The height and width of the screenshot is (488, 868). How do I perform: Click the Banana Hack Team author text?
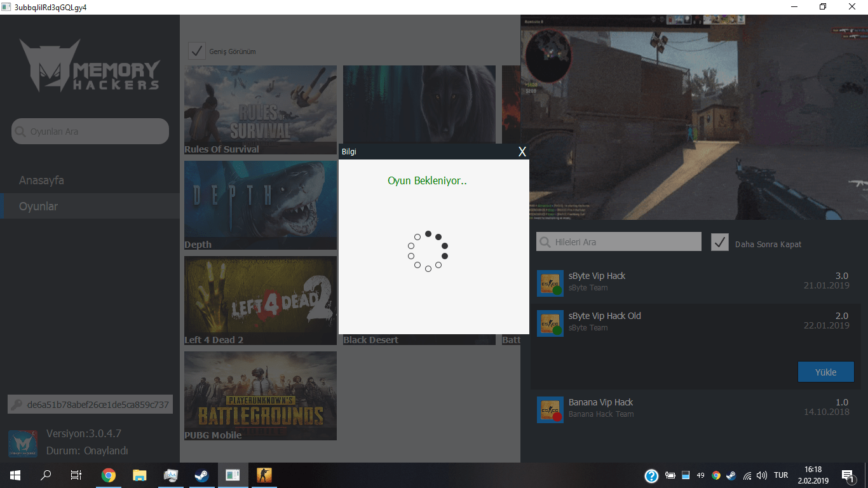(x=601, y=414)
